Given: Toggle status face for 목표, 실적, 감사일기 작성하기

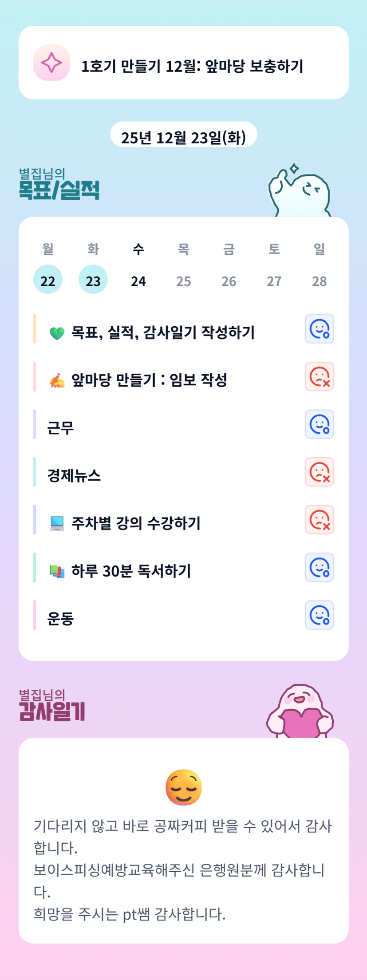Looking at the screenshot, I should tap(319, 329).
